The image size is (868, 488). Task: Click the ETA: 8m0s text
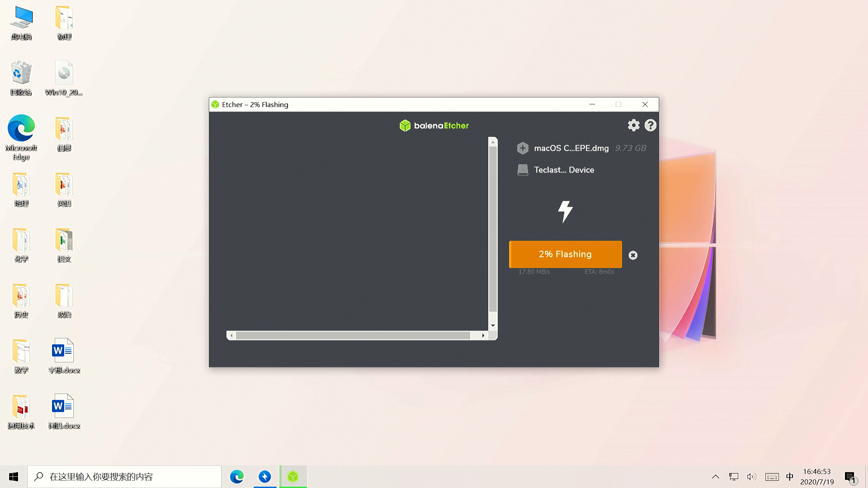click(599, 272)
